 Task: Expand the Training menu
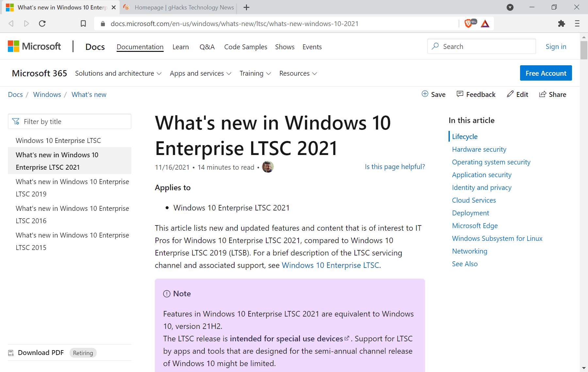coord(255,73)
